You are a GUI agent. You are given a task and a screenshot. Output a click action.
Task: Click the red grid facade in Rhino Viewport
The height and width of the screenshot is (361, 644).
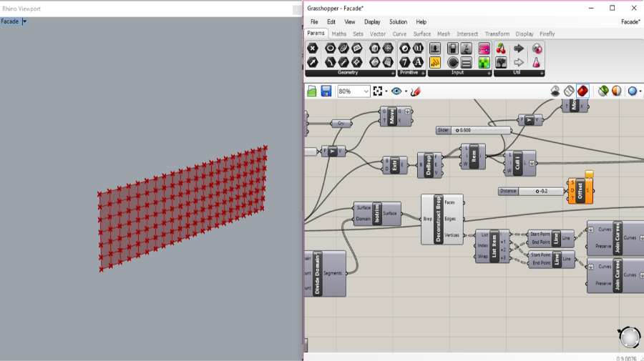(x=182, y=209)
